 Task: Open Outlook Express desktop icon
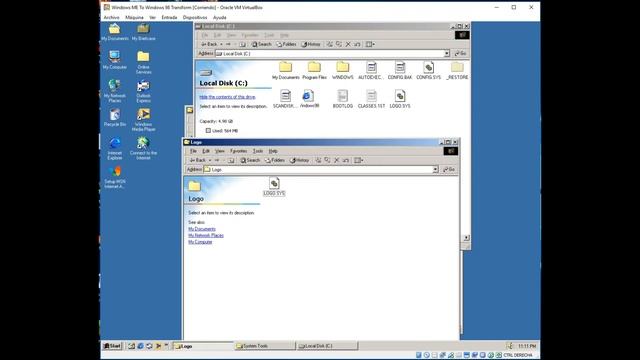coord(143,91)
